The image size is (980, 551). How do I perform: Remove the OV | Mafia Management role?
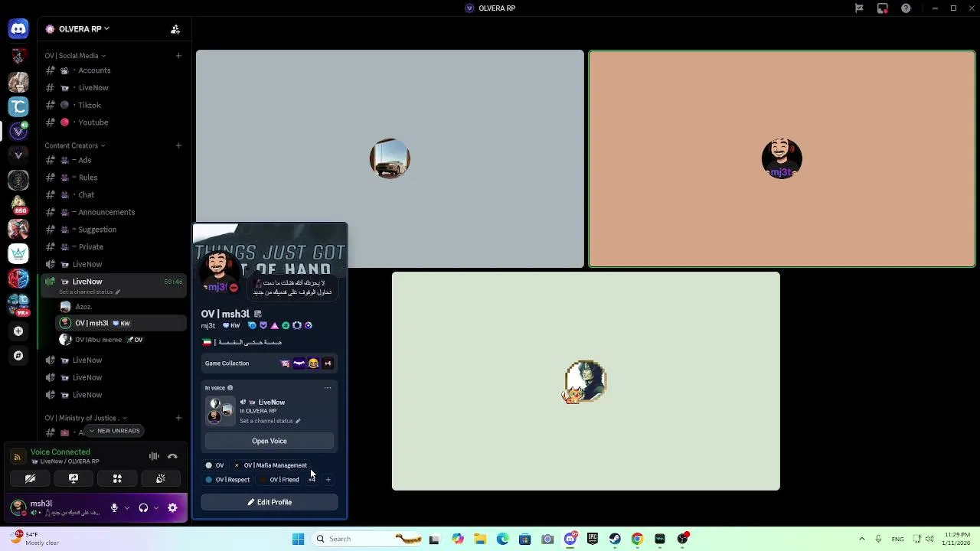237,465
